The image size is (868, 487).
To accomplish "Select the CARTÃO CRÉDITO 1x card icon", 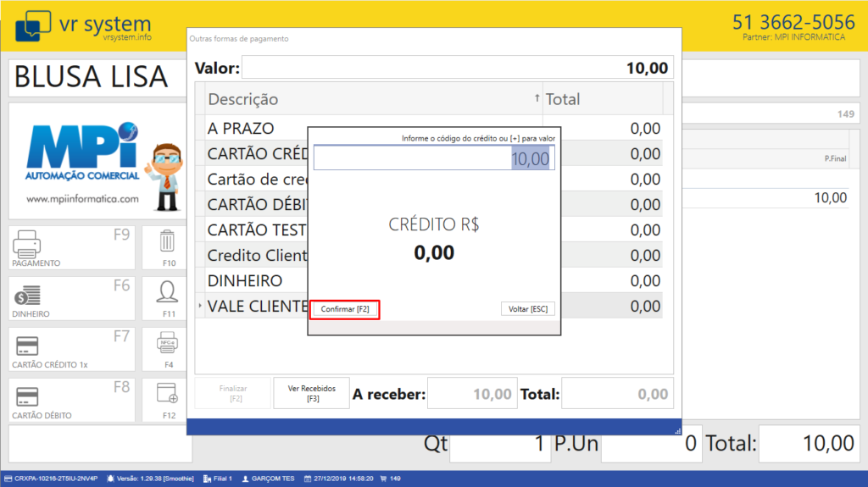I will (x=26, y=346).
